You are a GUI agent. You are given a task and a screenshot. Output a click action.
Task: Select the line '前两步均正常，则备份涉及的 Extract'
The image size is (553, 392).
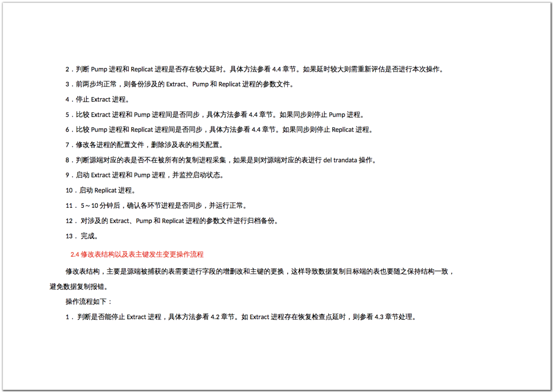[x=180, y=84]
